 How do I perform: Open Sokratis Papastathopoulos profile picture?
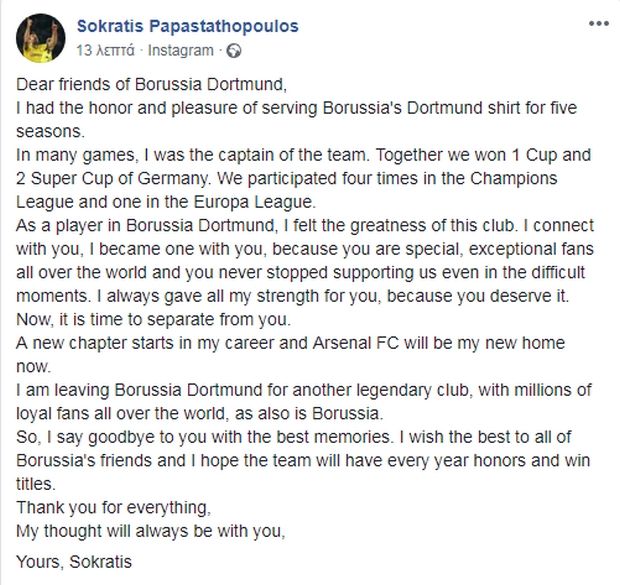[41, 38]
